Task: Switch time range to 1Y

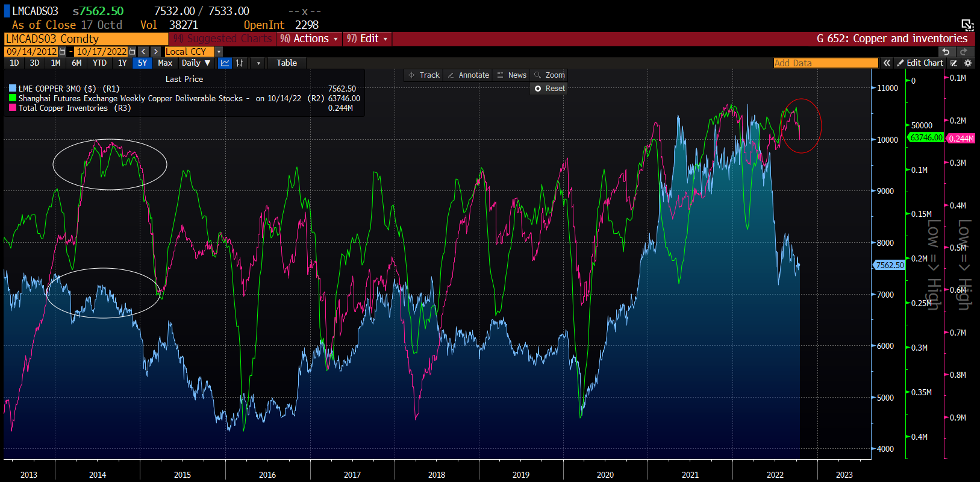Action: coord(122,63)
